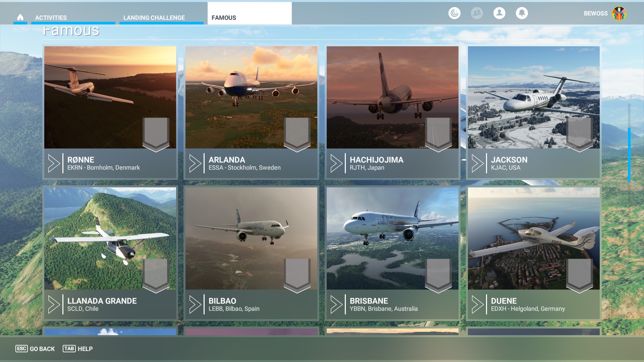Click the Rønne play arrow icon
The height and width of the screenshot is (362, 644).
(x=54, y=163)
